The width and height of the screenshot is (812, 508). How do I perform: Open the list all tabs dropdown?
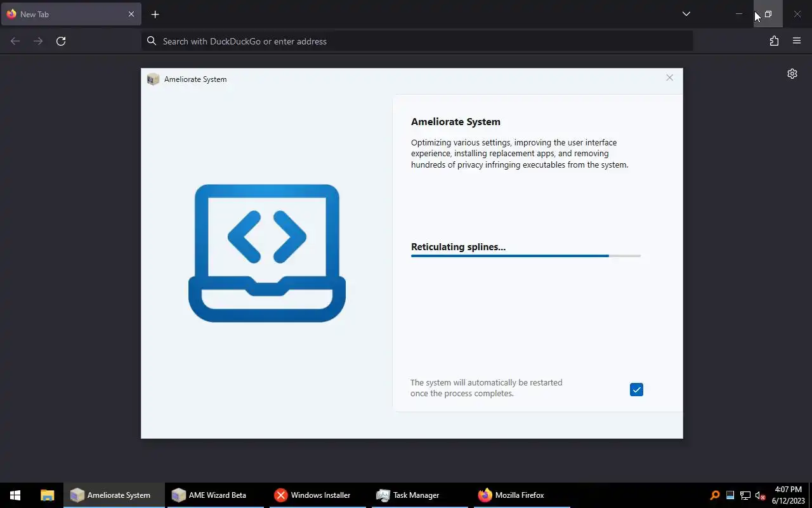[686, 14]
